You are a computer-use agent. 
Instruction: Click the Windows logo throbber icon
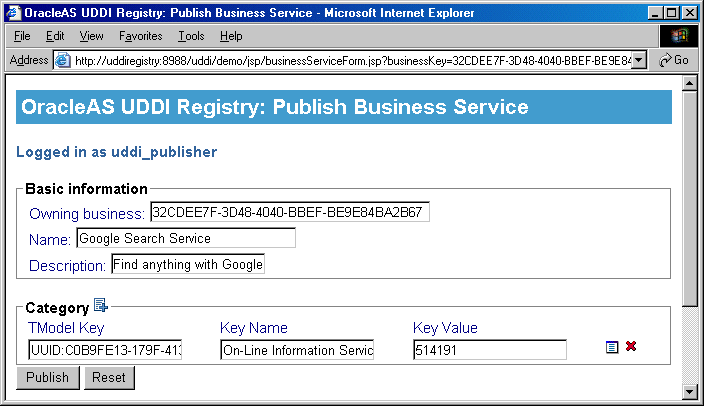coord(679,36)
